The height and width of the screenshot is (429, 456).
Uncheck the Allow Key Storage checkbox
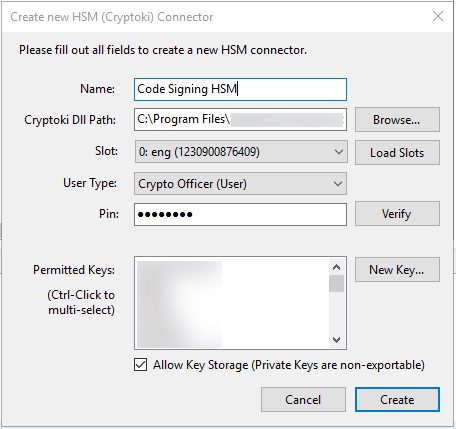pyautogui.click(x=140, y=365)
